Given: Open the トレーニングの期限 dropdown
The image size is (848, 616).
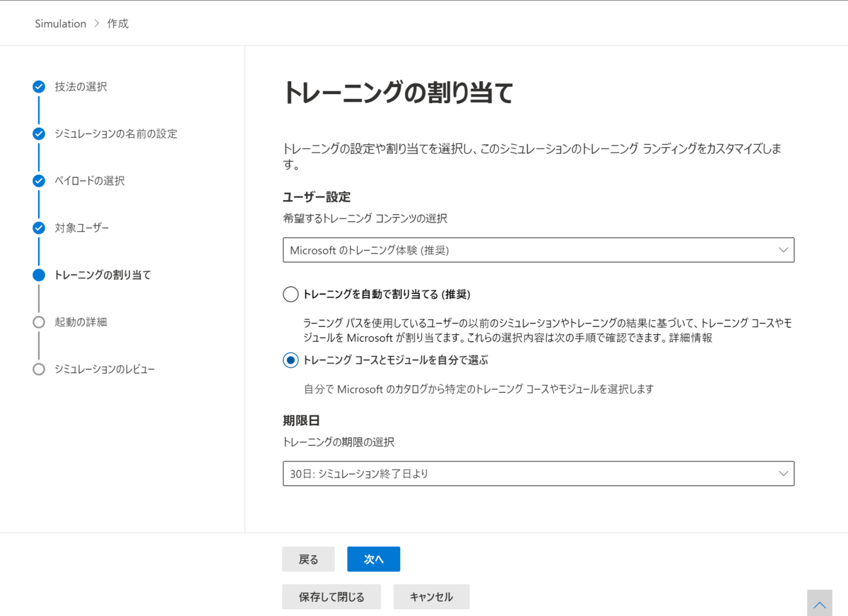Looking at the screenshot, I should click(x=538, y=473).
